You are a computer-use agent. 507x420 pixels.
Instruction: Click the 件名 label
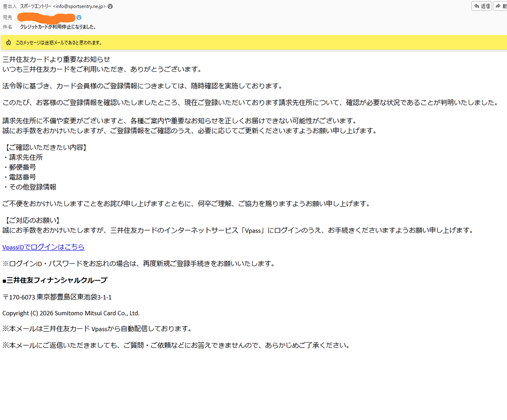point(8,27)
